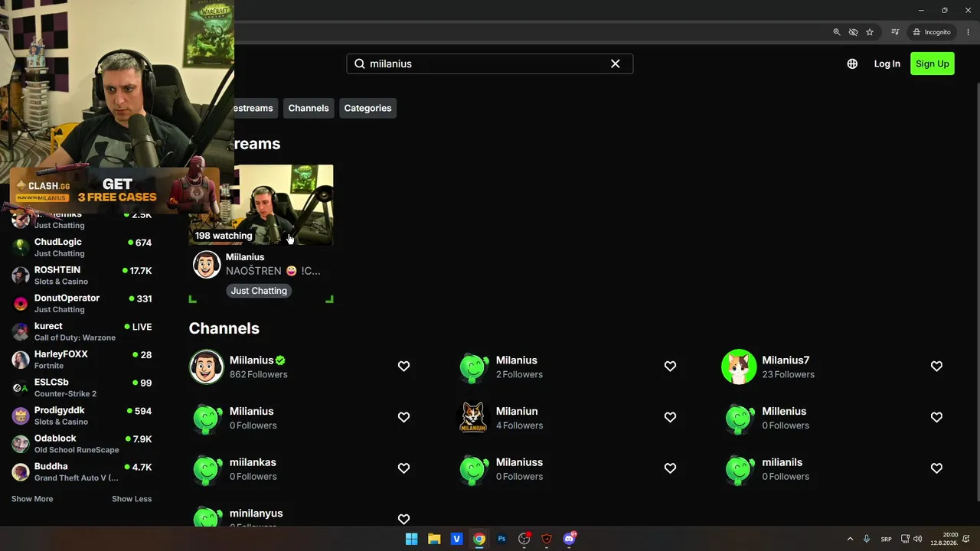Open the Windows Start menu
980x551 pixels.
point(411,539)
